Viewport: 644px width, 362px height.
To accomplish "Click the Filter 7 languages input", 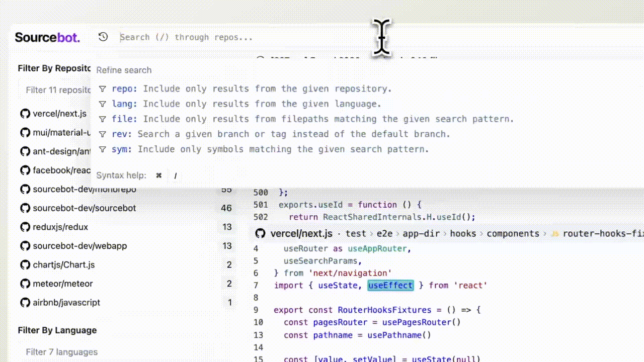I will [61, 352].
